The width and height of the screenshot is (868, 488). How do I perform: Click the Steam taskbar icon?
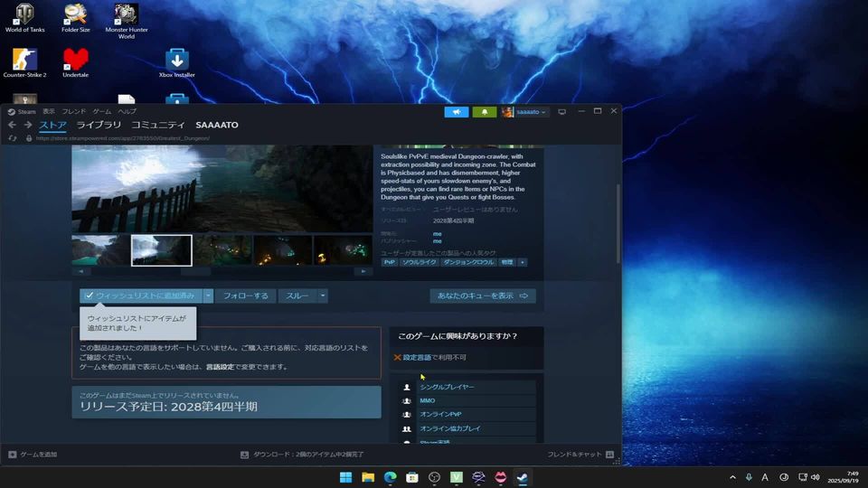click(522, 477)
